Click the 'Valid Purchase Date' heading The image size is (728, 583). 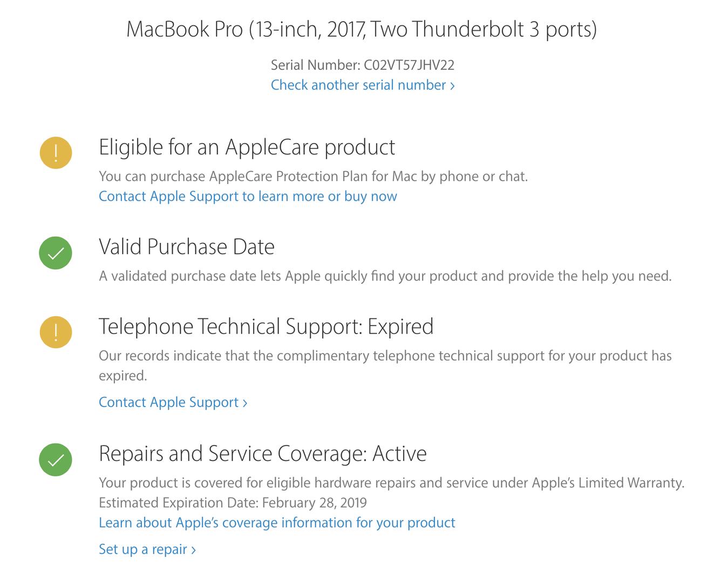click(187, 247)
